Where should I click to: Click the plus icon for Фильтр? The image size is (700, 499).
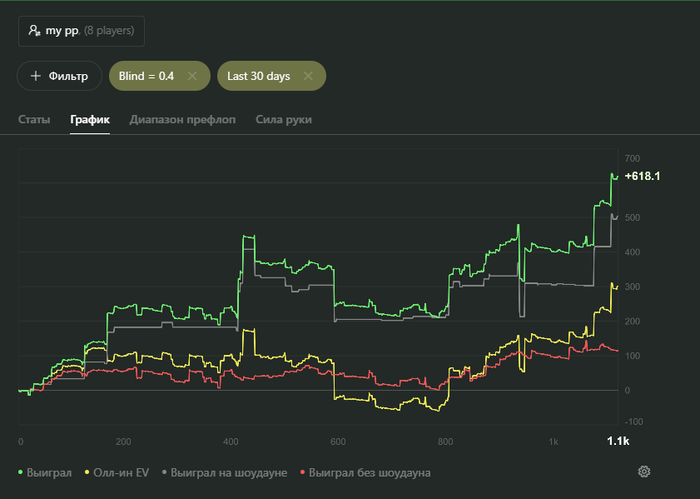click(x=36, y=76)
